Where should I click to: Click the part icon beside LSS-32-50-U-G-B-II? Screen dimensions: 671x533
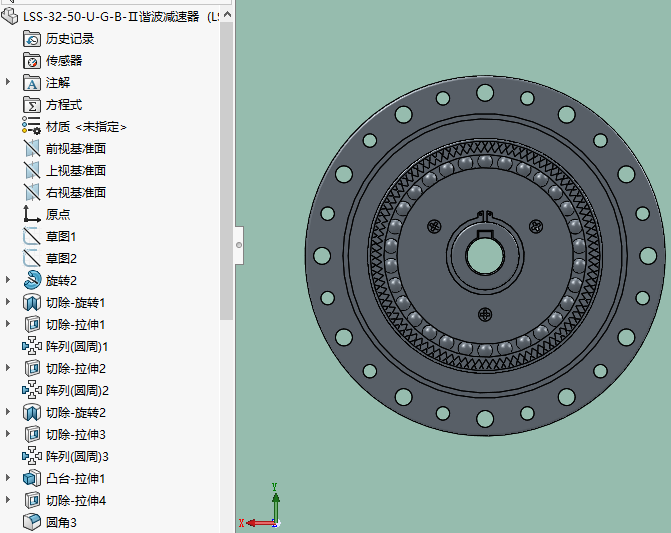(9, 16)
